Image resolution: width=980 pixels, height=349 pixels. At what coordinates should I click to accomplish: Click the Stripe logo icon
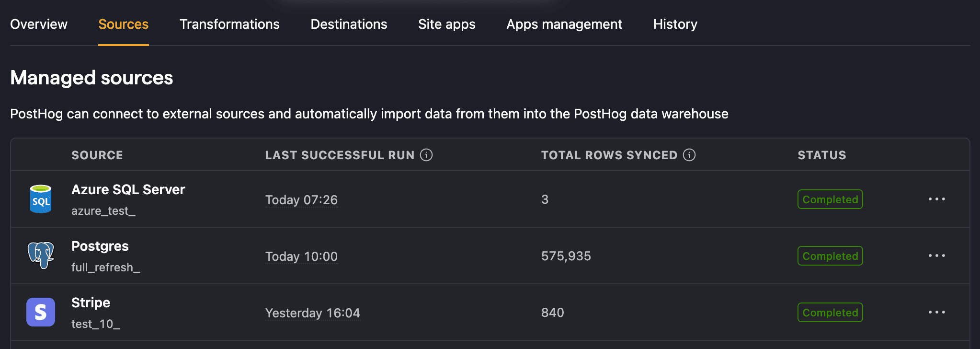coord(41,312)
